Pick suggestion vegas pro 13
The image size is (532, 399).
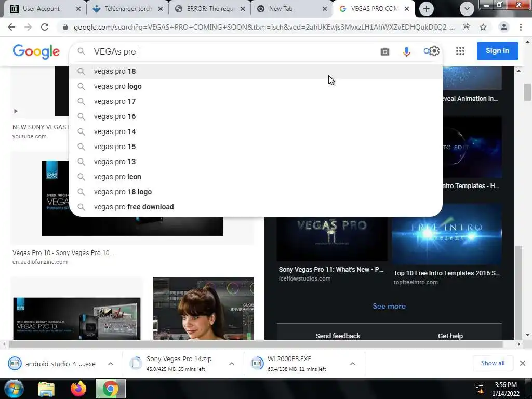(x=256, y=162)
